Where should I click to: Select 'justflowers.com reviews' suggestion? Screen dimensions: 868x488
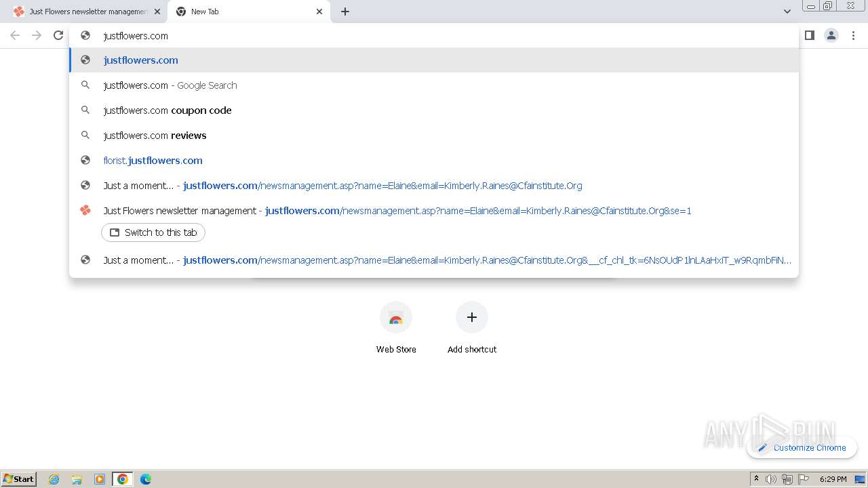(434, 136)
